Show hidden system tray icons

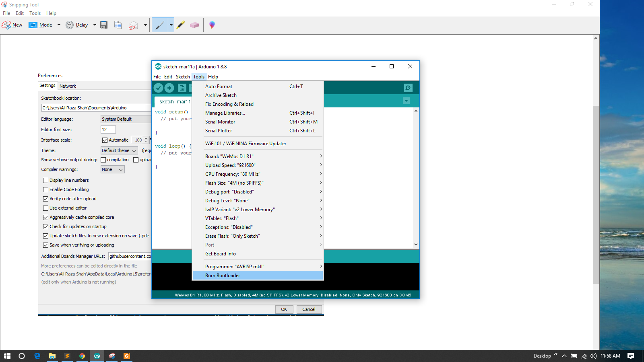pyautogui.click(x=564, y=356)
